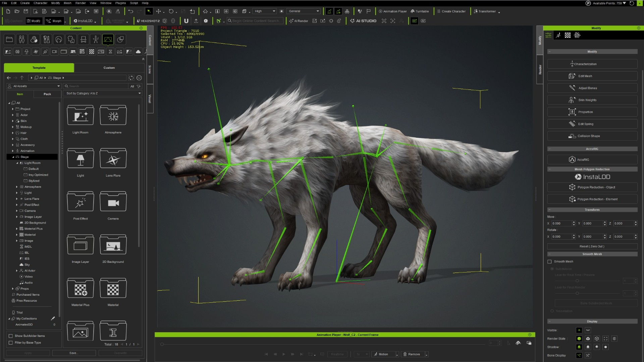Collapse the Light Room tree node

tap(17, 163)
